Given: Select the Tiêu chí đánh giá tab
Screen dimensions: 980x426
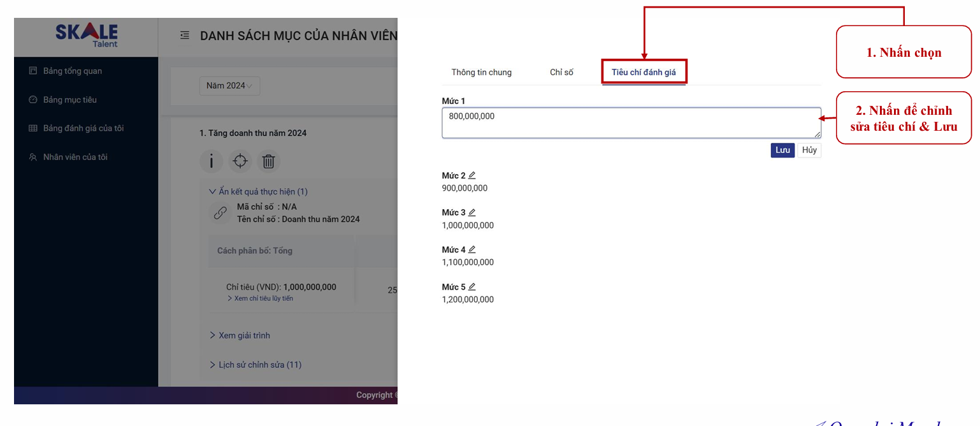Looking at the screenshot, I should [644, 72].
